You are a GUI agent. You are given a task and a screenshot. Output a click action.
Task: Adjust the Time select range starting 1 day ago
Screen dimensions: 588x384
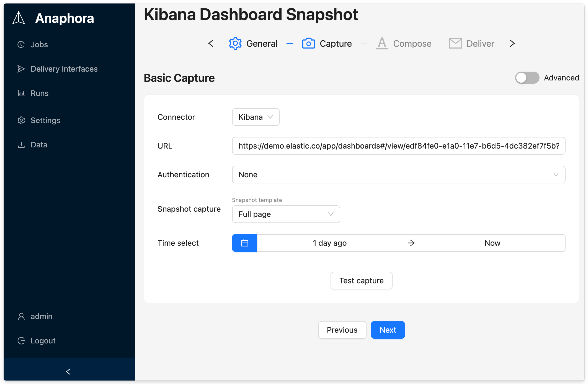[x=329, y=243]
